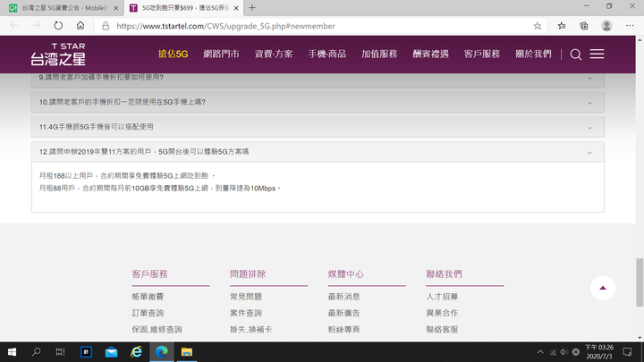Click the 掛失.換補卡 footer link
644x362 pixels.
pyautogui.click(x=251, y=329)
